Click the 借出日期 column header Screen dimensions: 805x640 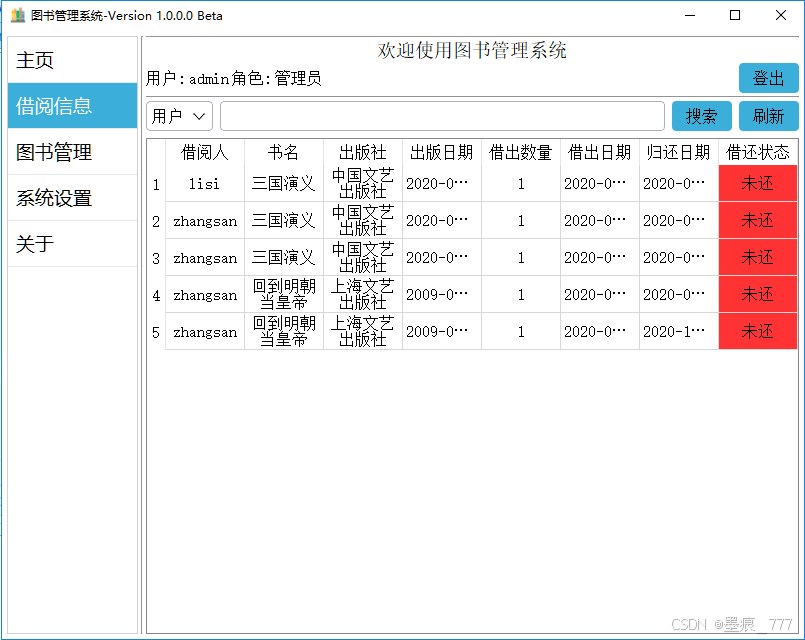[600, 152]
